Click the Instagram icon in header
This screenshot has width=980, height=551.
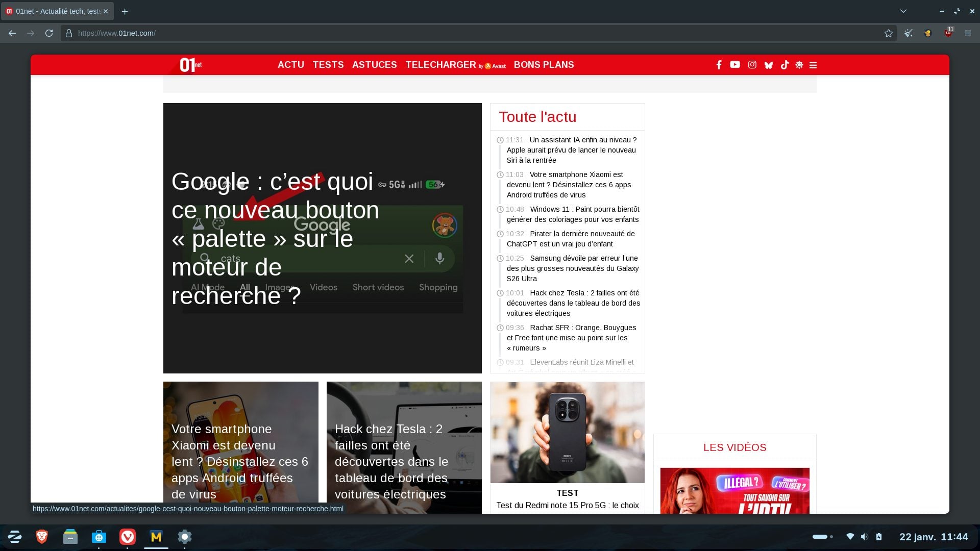(x=752, y=65)
